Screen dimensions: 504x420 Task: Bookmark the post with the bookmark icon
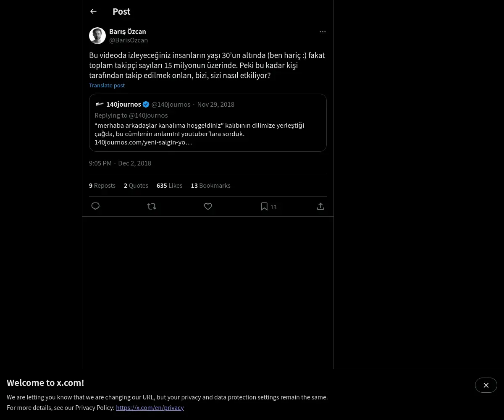[264, 206]
